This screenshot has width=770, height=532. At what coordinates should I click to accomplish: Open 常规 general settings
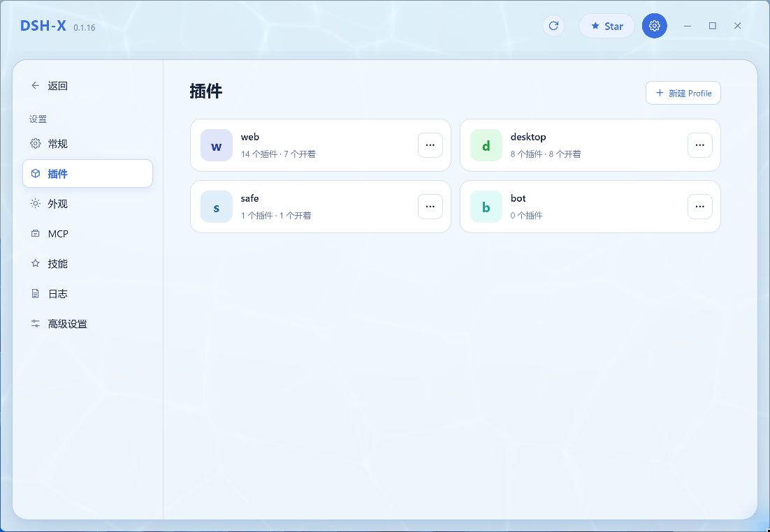(88, 144)
